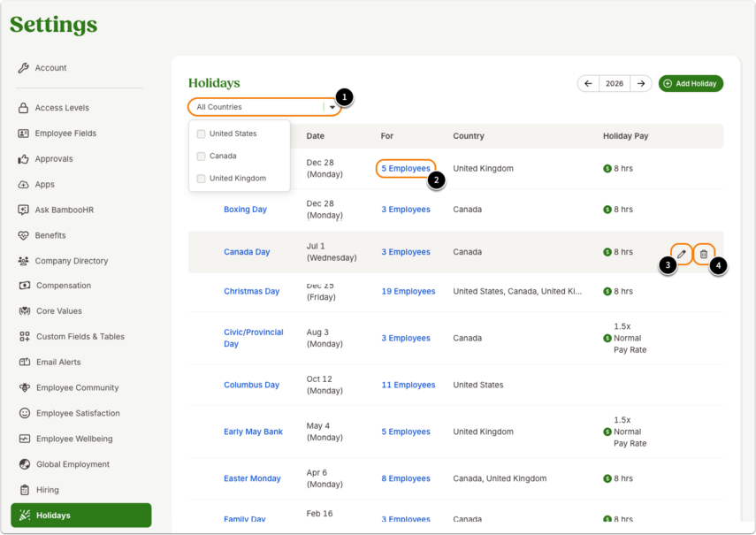Screen dimensions: 756x535
Task: Open Access Levels settings
Action: click(62, 108)
